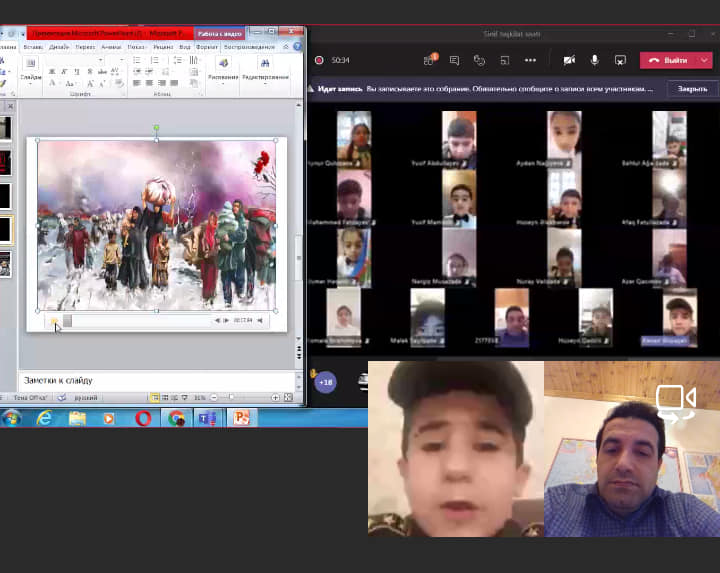
Task: Open the Teams breakout rooms icon
Action: point(505,60)
